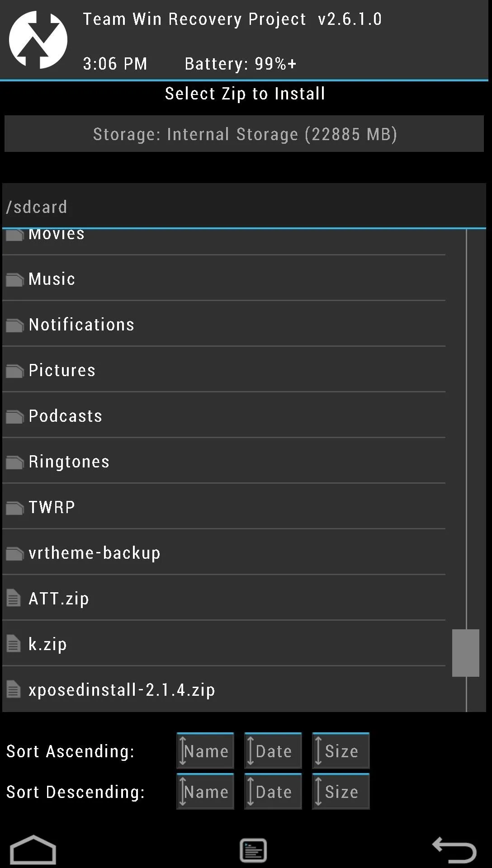Tap the TWRP logo icon

coord(38,40)
